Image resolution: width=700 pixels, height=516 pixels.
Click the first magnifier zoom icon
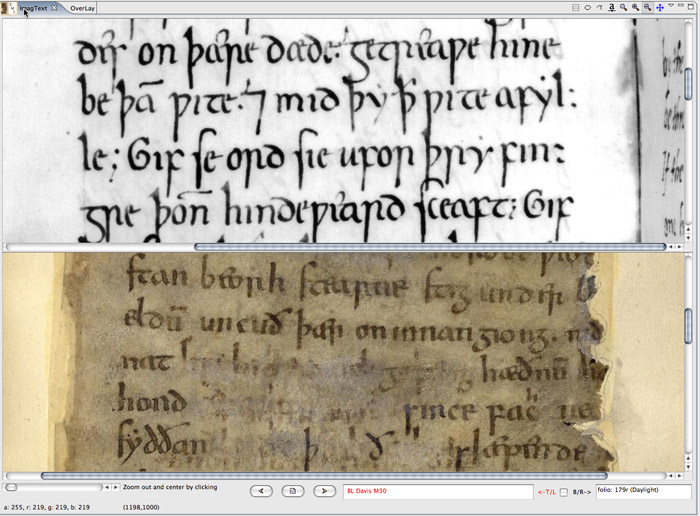click(x=624, y=8)
